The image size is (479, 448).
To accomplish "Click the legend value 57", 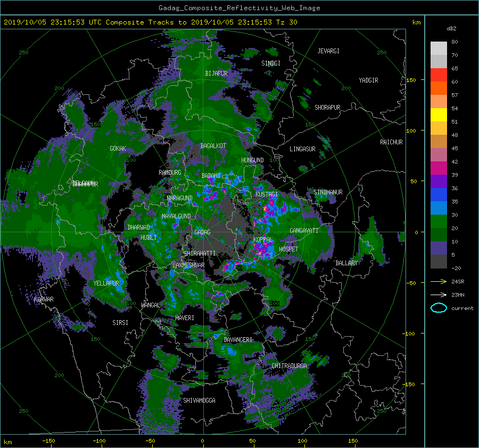I will [x=455, y=95].
